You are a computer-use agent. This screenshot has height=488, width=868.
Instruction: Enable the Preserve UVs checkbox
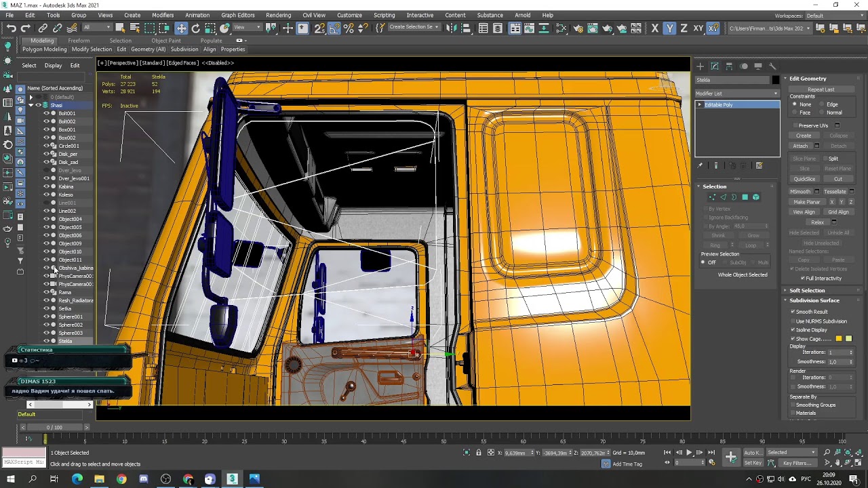795,125
